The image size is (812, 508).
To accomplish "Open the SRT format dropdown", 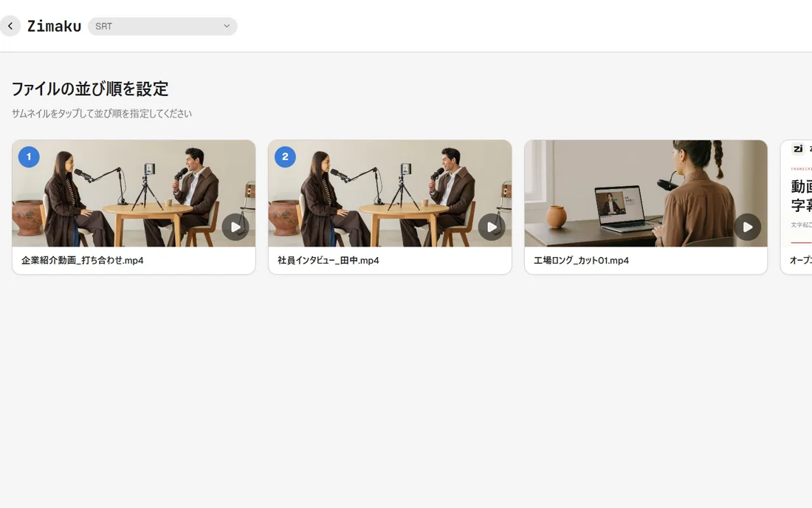I will 162,27.
